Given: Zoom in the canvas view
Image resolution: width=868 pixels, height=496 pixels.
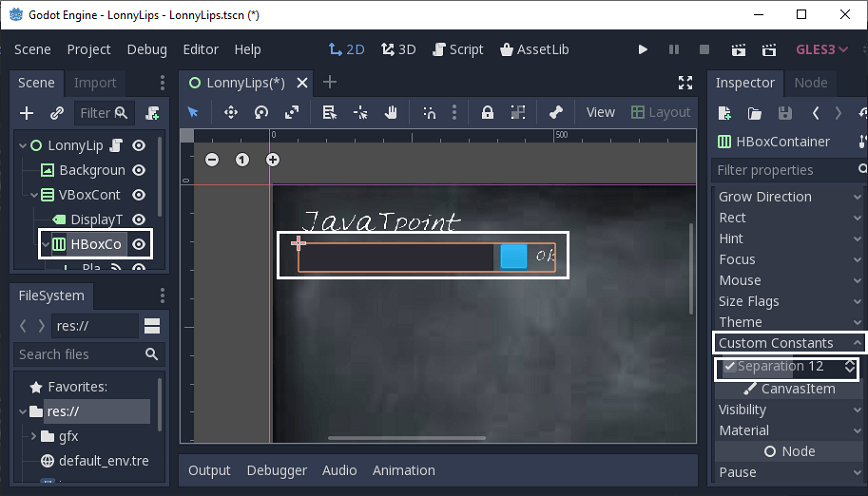Looking at the screenshot, I should click(x=273, y=160).
